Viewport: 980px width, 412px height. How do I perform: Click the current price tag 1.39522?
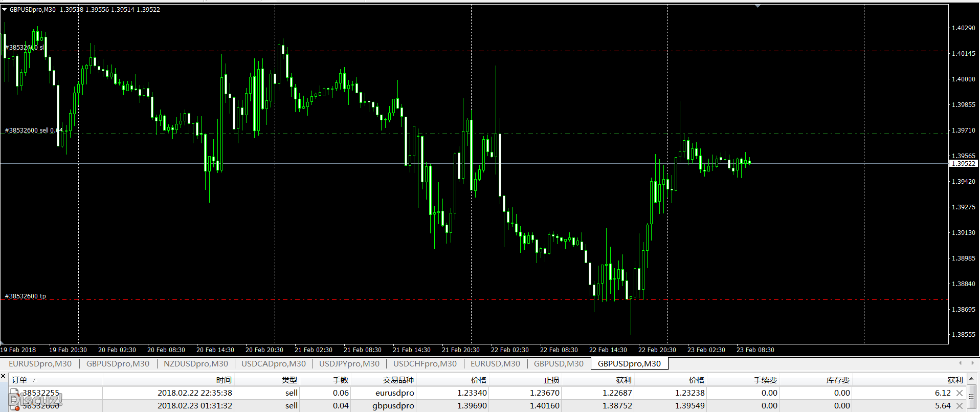(964, 164)
